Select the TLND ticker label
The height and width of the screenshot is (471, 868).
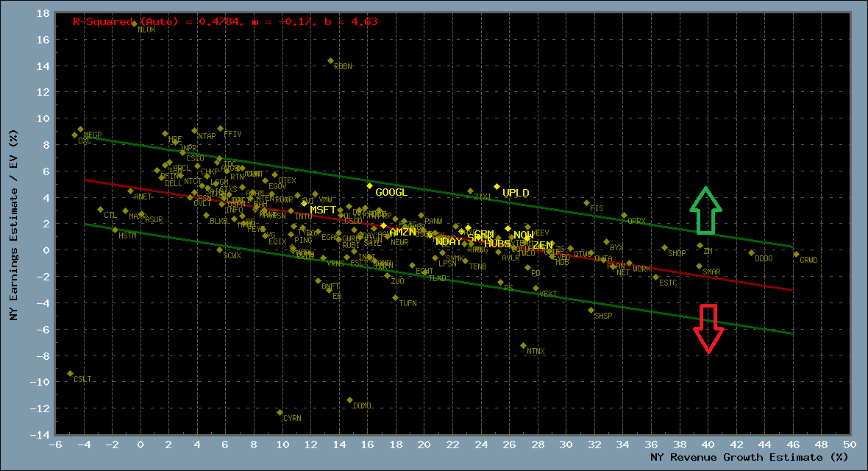(438, 279)
